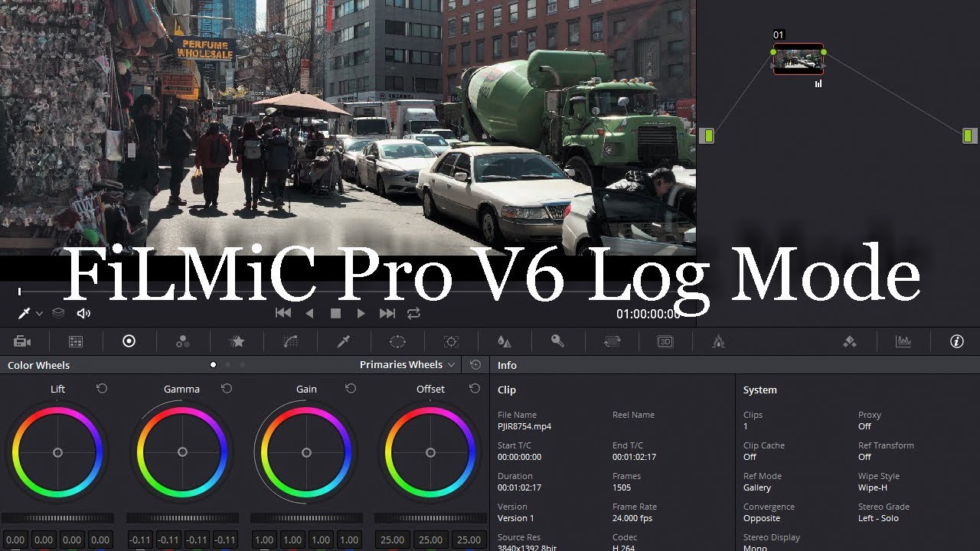The image size is (980, 551).
Task: Mute the viewer audio speaker
Action: pyautogui.click(x=83, y=313)
